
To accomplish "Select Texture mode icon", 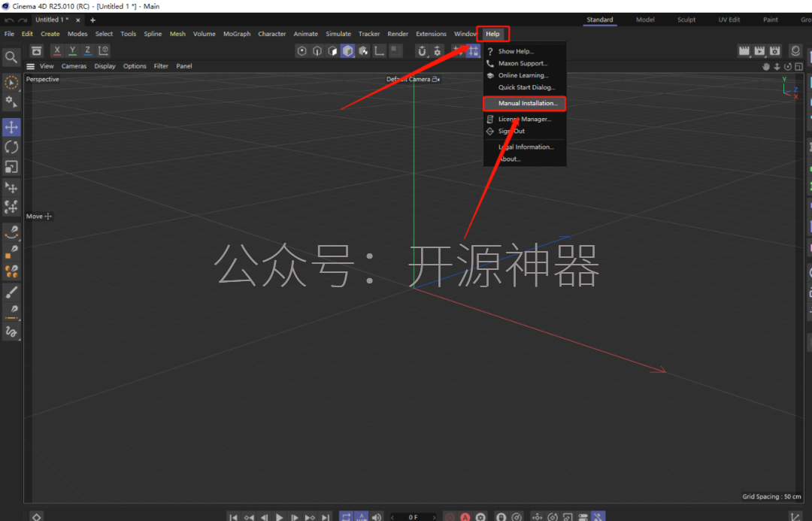I will (364, 51).
